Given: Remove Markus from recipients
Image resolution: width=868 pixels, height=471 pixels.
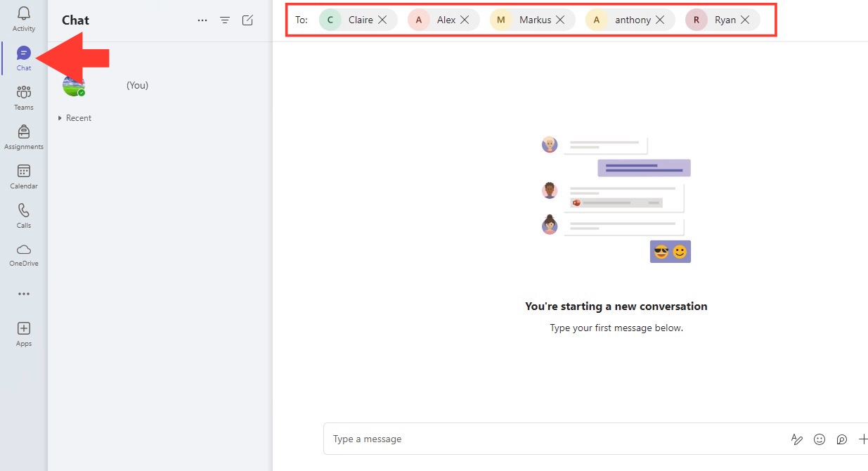Looking at the screenshot, I should (x=560, y=20).
